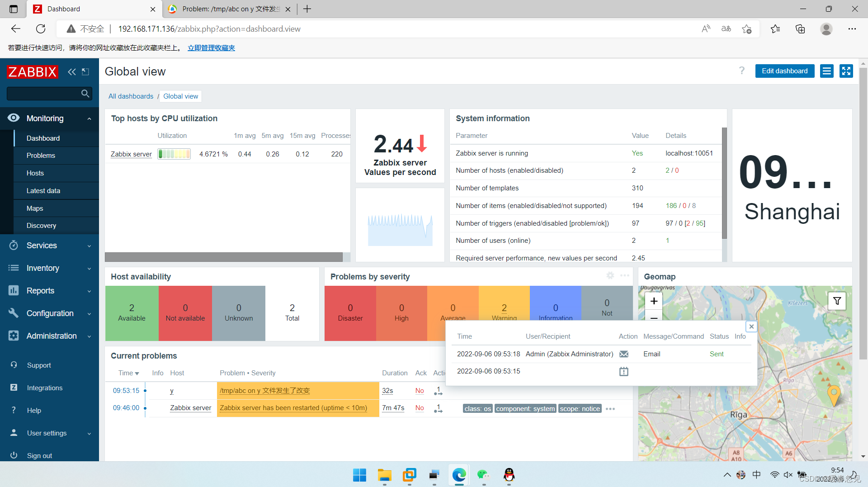The width and height of the screenshot is (868, 487).
Task: Click the Support headset icon
Action: 14,365
